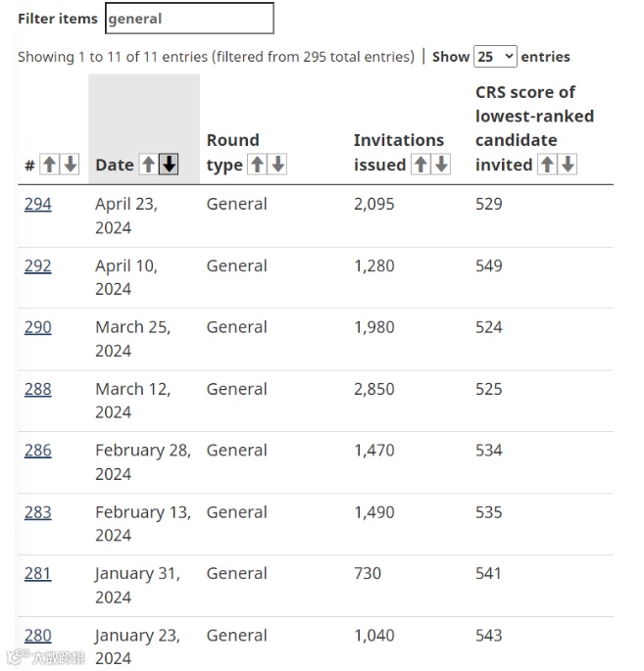Sort Round type descending arrow
The width and height of the screenshot is (644, 671).
click(277, 165)
